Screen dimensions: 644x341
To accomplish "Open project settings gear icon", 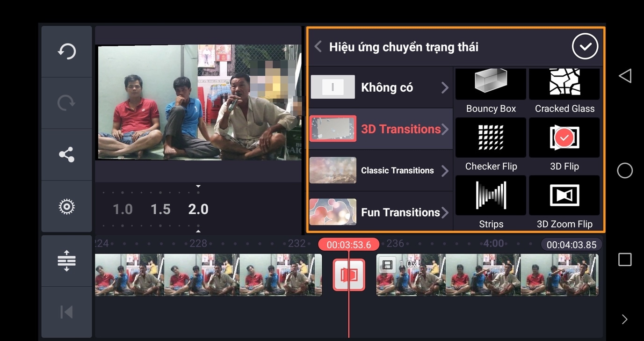I will (x=66, y=207).
